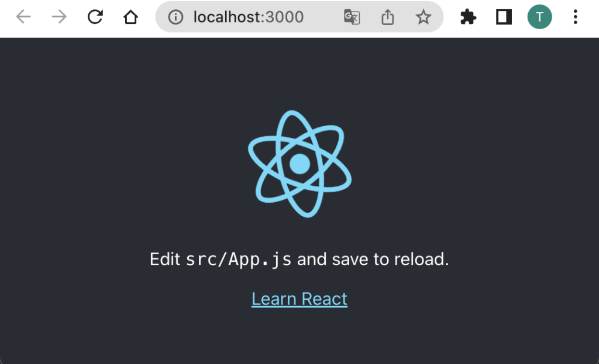Share this page via share icon
The image size is (599, 364).
[387, 17]
